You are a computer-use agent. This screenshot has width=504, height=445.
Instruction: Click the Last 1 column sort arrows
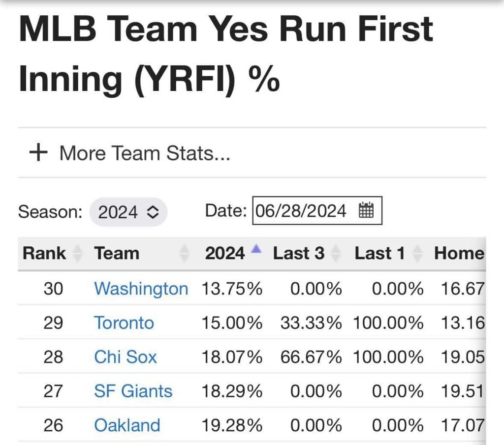pos(417,254)
